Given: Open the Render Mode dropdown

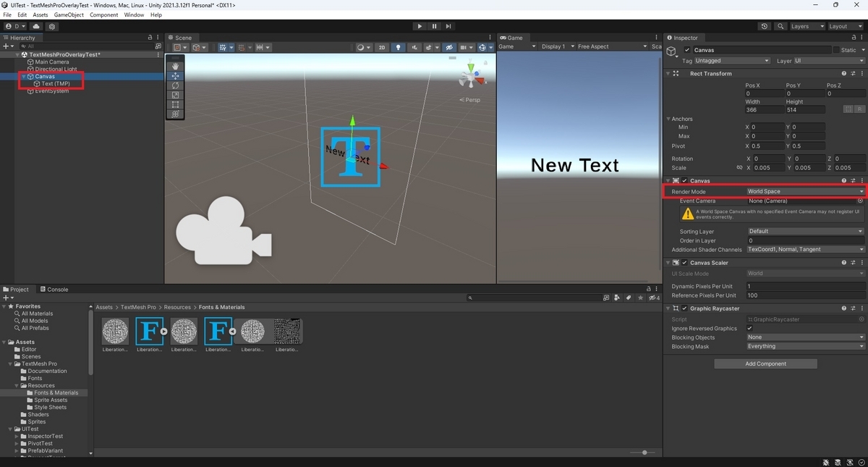Looking at the screenshot, I should [x=805, y=191].
